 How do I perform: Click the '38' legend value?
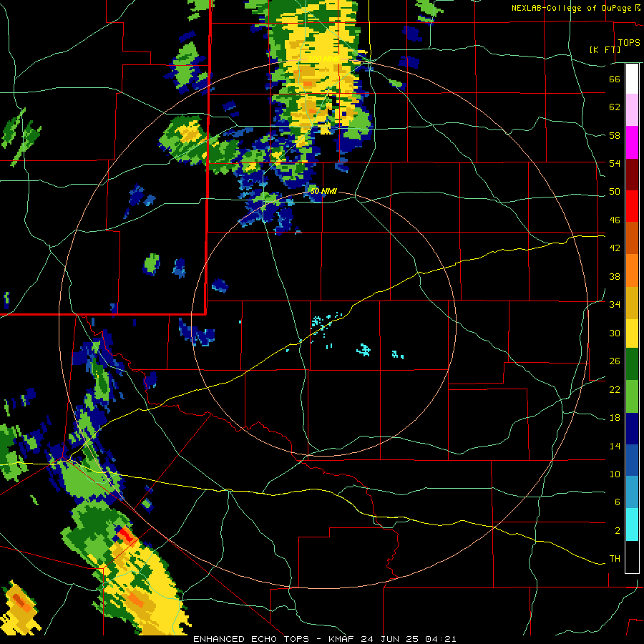tap(615, 276)
